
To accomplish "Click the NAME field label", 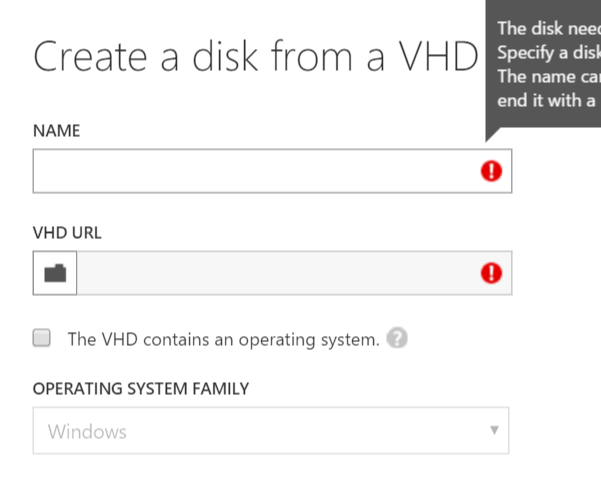I will point(57,131).
